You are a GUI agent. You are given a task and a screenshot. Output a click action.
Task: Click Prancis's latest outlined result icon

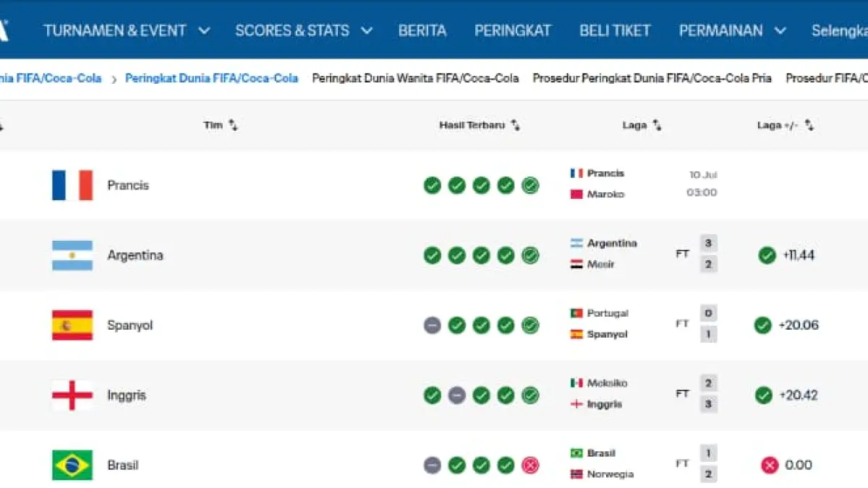pos(530,185)
